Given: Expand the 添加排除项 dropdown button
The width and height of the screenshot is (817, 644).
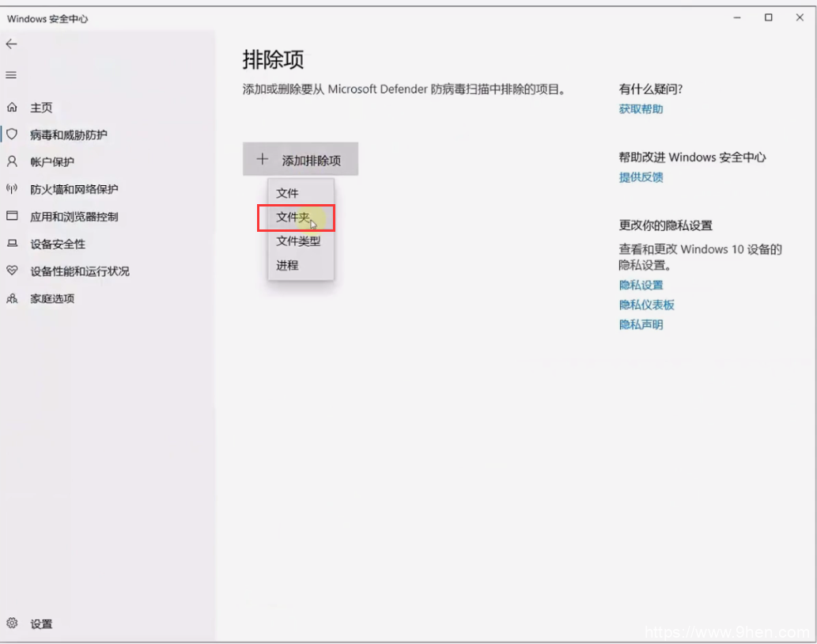Looking at the screenshot, I should point(301,160).
